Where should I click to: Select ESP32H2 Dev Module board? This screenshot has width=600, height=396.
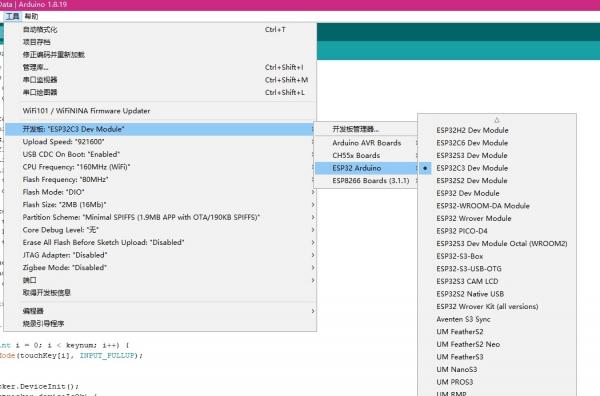click(x=497, y=130)
